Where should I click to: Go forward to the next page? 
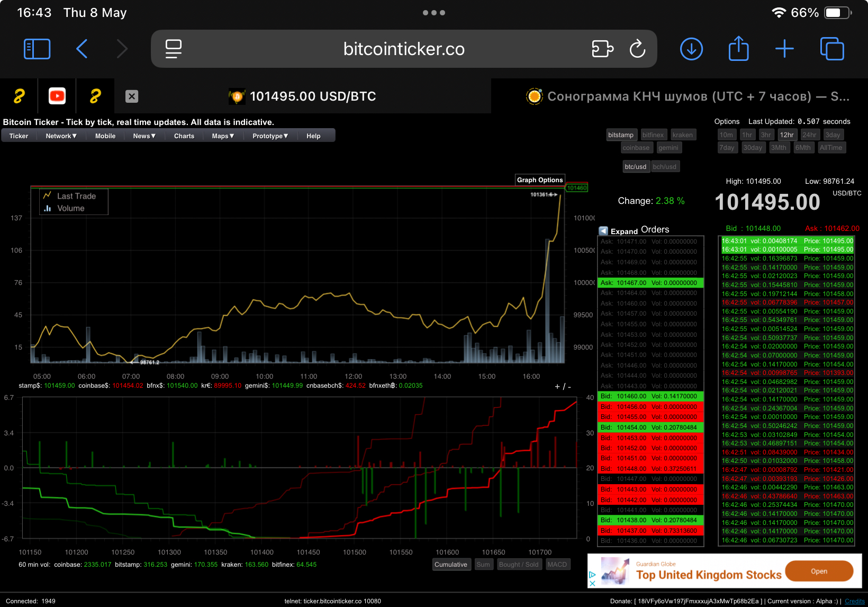click(122, 49)
